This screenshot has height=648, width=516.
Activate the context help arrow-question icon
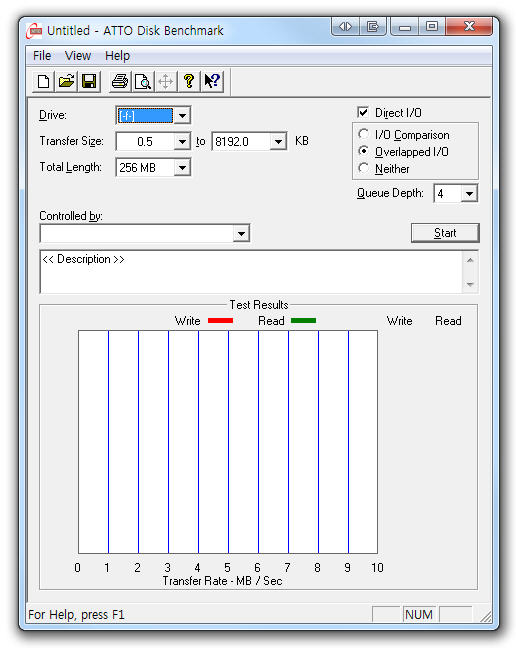pyautogui.click(x=212, y=81)
